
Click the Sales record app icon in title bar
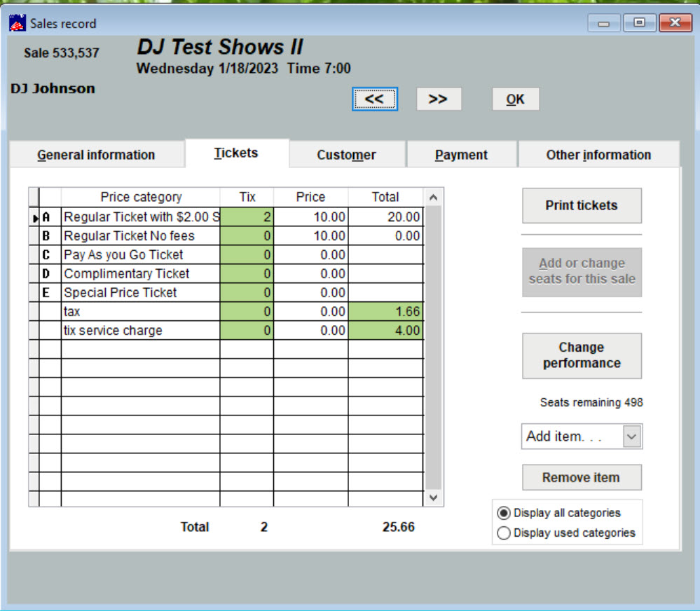click(x=17, y=23)
